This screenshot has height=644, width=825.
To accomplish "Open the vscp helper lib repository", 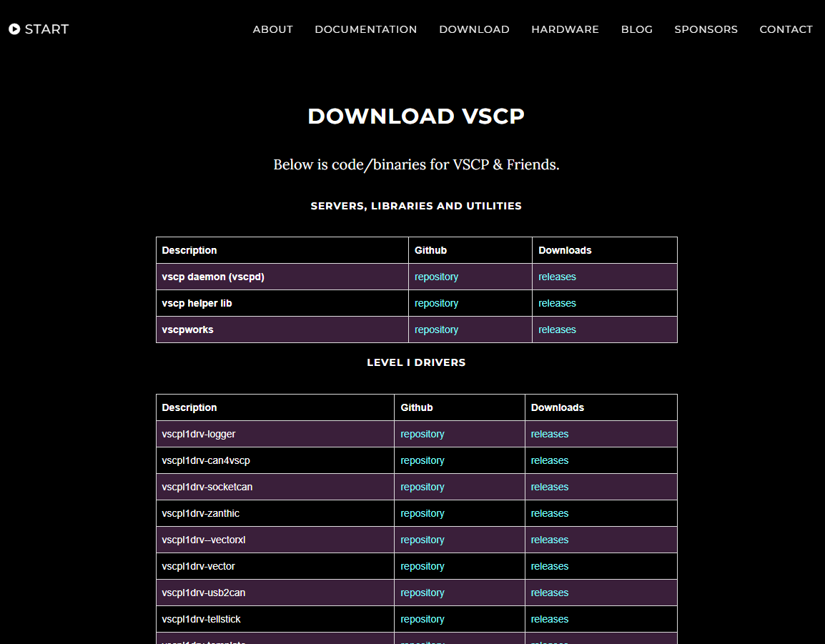I will [436, 303].
